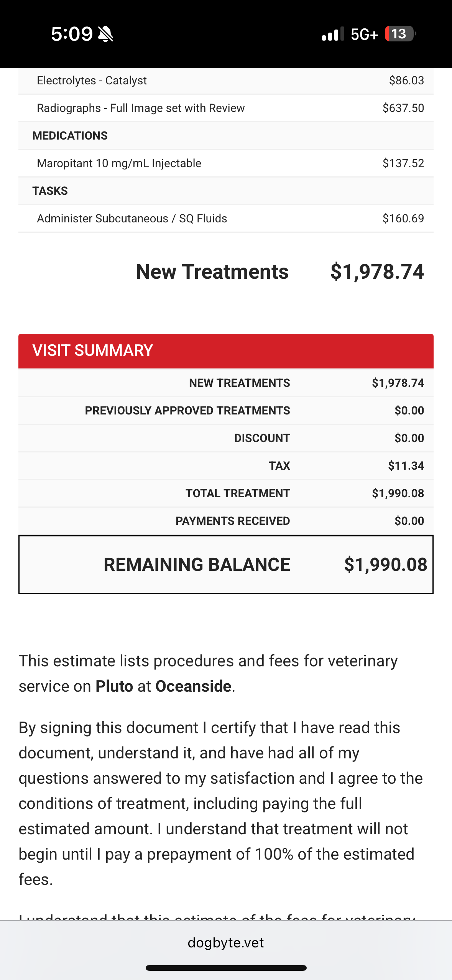Select the Electrolytes - Catalyst line item
This screenshot has width=452, height=980.
226,81
